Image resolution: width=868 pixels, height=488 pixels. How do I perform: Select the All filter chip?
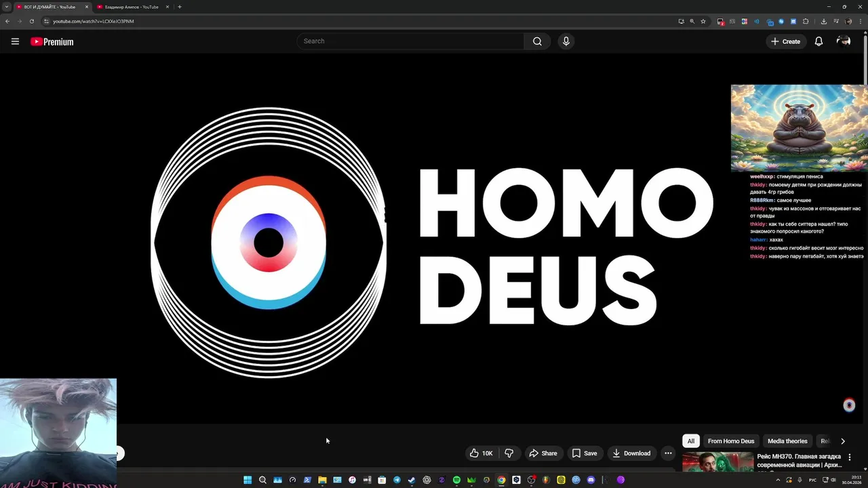(x=691, y=441)
